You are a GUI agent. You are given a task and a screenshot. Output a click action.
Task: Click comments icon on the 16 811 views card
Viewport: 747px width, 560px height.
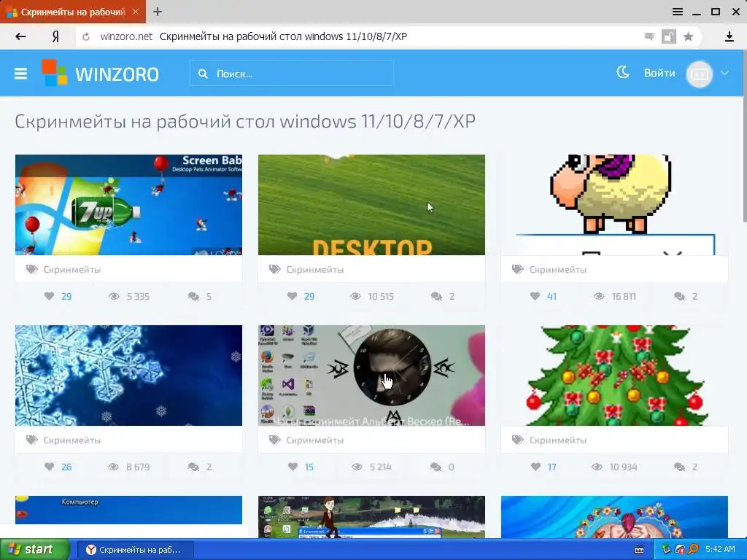pyautogui.click(x=679, y=297)
